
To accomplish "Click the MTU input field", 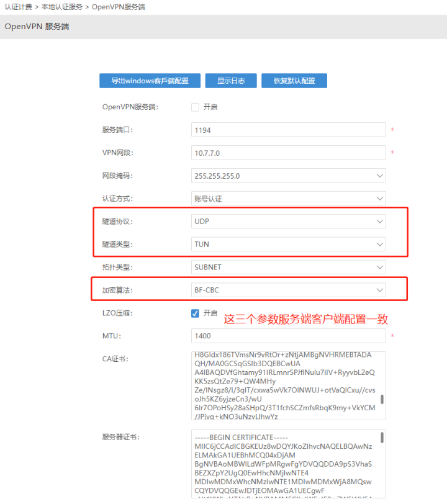I will [288, 336].
